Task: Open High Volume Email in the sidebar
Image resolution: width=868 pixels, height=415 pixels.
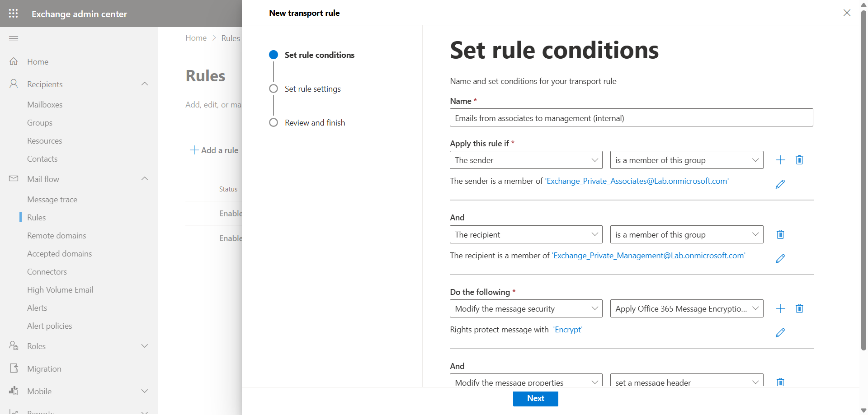Action: click(x=60, y=289)
